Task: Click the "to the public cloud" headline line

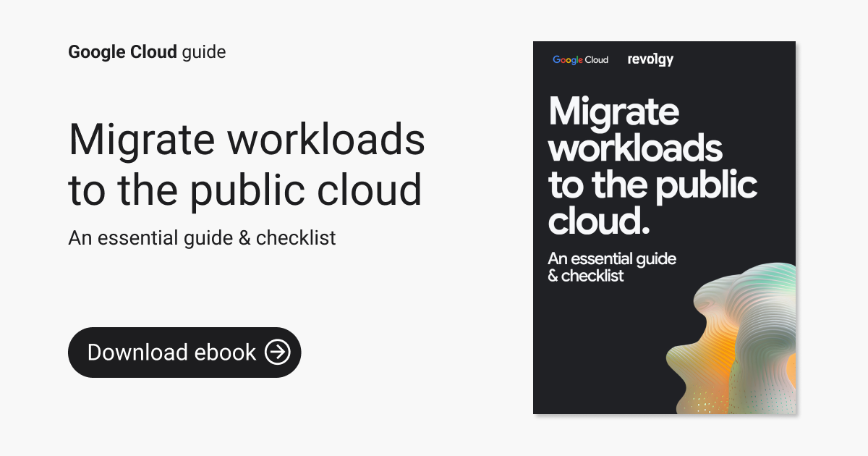Action: pyautogui.click(x=244, y=190)
